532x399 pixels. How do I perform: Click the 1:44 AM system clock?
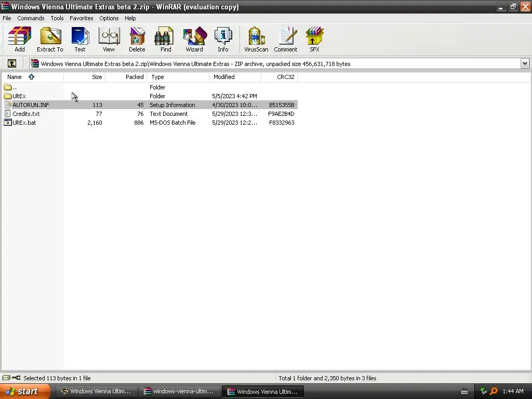[513, 391]
